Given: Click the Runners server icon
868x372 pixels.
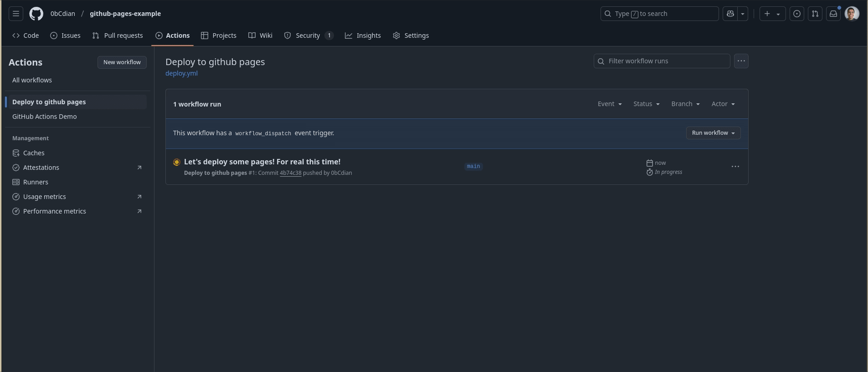Looking at the screenshot, I should point(16,182).
